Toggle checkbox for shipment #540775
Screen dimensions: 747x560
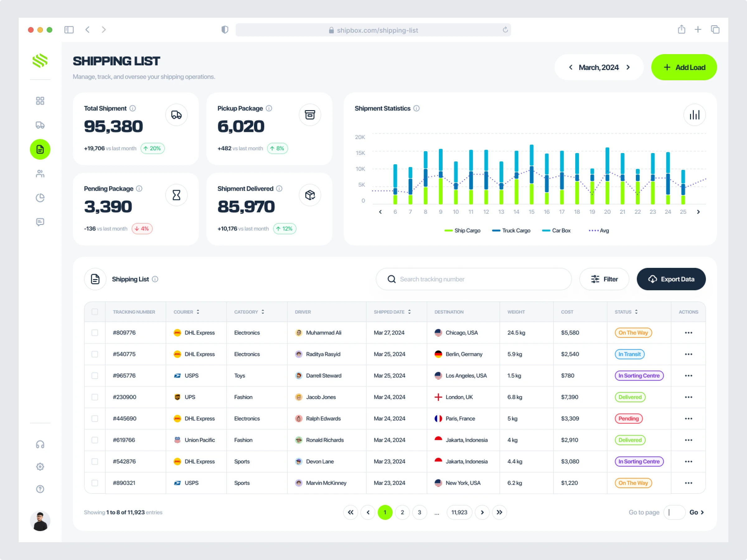coord(95,353)
